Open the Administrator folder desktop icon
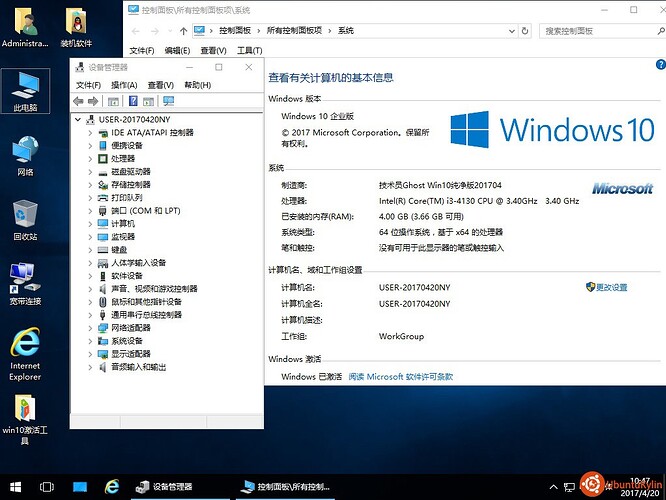666x500 pixels. (x=25, y=28)
